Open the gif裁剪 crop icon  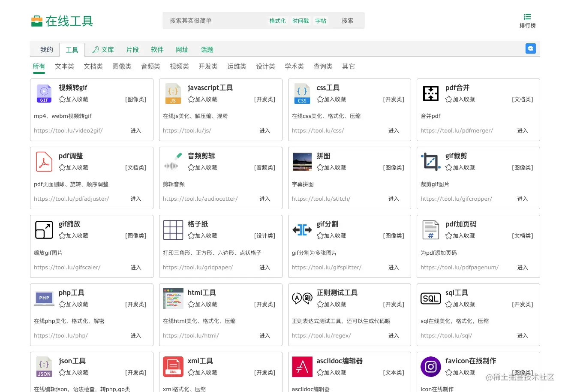[x=431, y=162]
